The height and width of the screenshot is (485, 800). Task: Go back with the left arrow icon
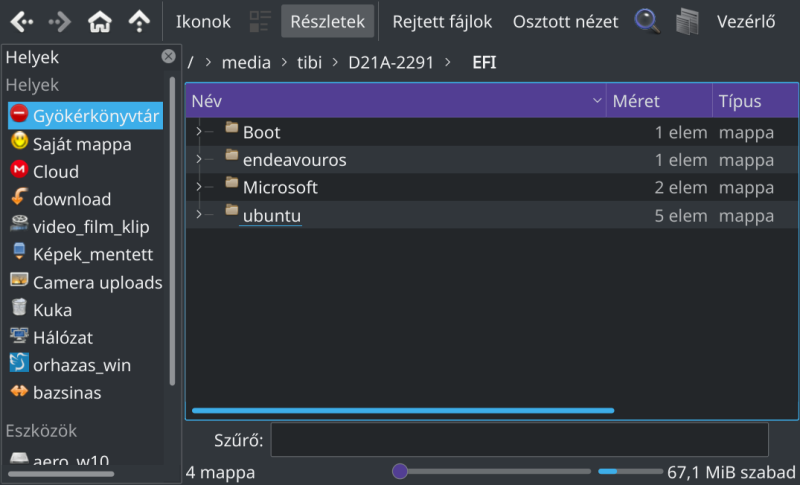coord(21,21)
